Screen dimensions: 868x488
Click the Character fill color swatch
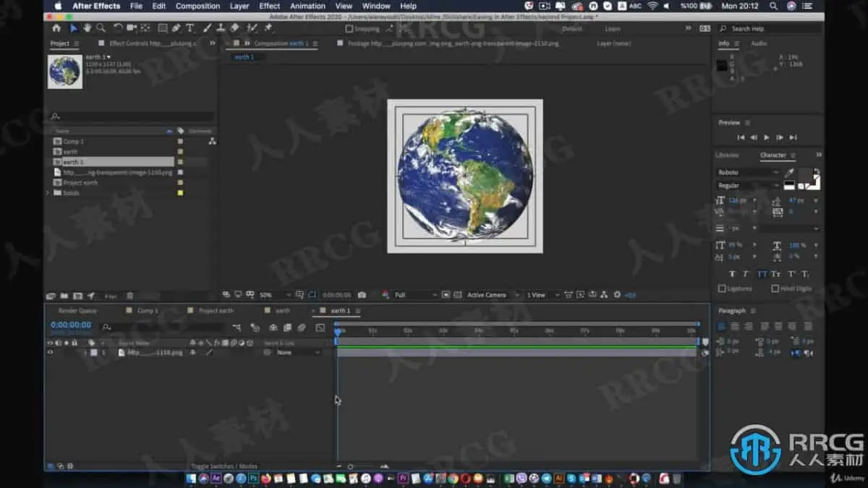click(805, 174)
